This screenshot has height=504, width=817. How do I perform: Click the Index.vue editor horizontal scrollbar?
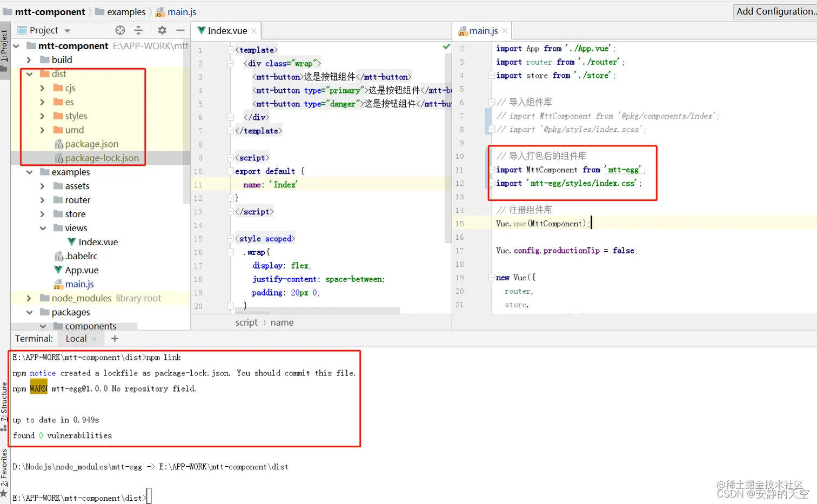(317, 311)
